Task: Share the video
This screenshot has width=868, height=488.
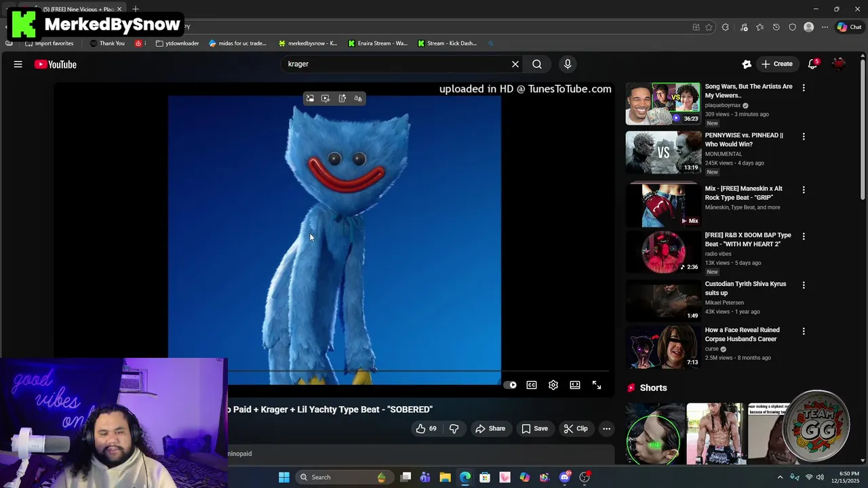Action: click(x=490, y=428)
